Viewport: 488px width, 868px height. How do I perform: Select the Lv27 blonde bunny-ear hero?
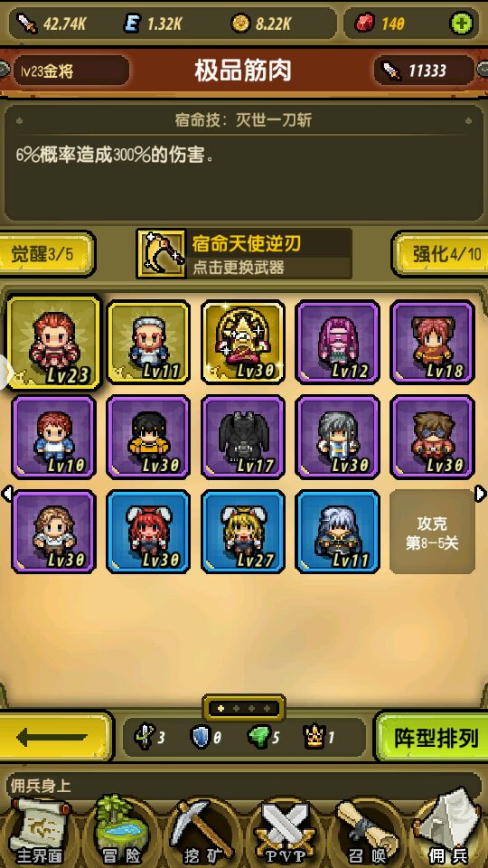[243, 532]
